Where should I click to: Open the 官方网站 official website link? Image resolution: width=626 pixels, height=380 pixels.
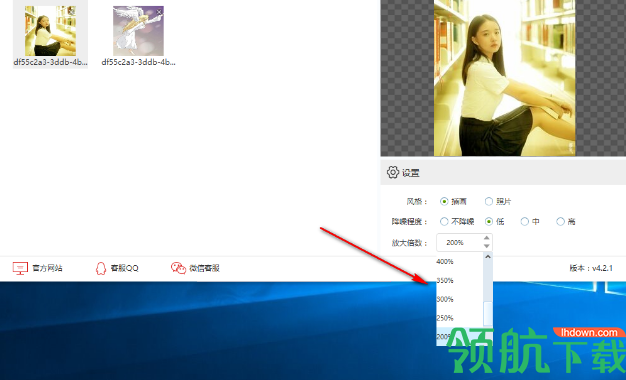pyautogui.click(x=38, y=268)
